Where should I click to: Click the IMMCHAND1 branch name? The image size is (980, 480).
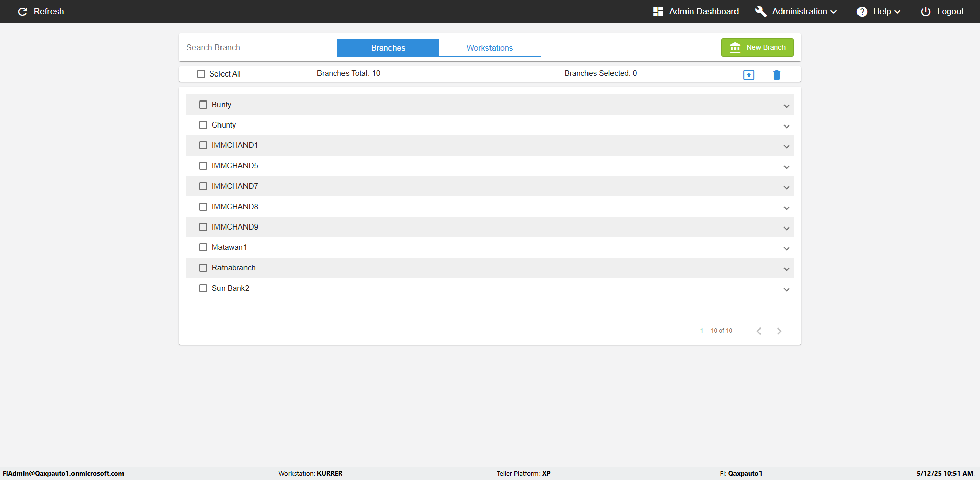(235, 145)
